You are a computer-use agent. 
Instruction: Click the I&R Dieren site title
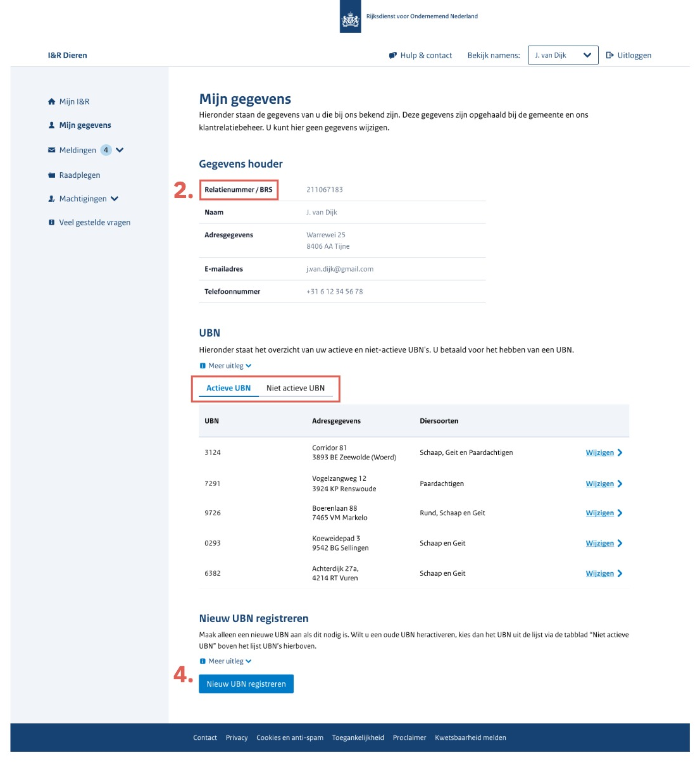tap(68, 56)
